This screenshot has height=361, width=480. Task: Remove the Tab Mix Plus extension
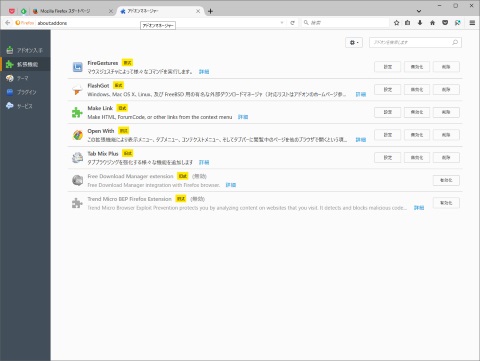[x=446, y=158]
